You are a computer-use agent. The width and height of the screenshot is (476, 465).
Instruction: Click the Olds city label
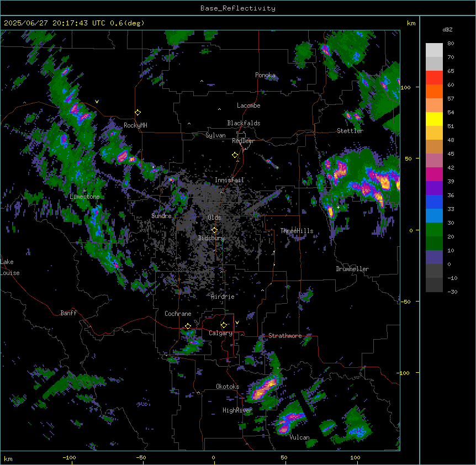(x=214, y=218)
